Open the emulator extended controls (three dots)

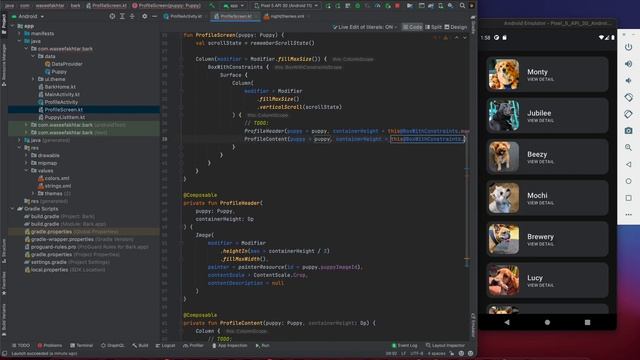(x=628, y=214)
